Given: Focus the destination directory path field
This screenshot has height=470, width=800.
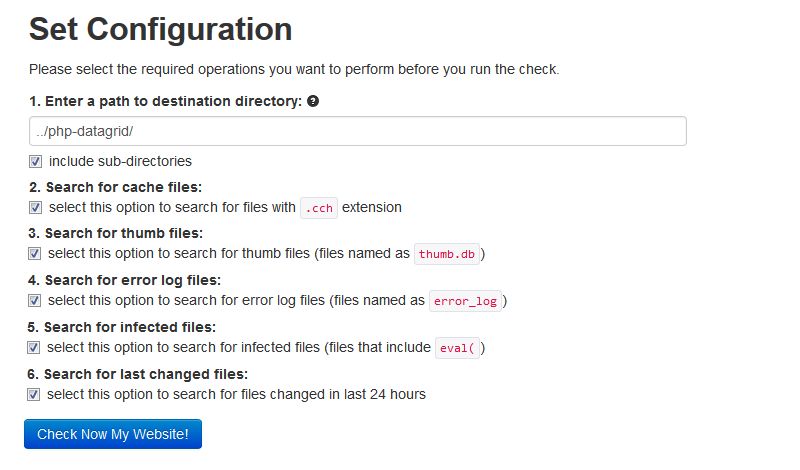Looking at the screenshot, I should pos(358,131).
